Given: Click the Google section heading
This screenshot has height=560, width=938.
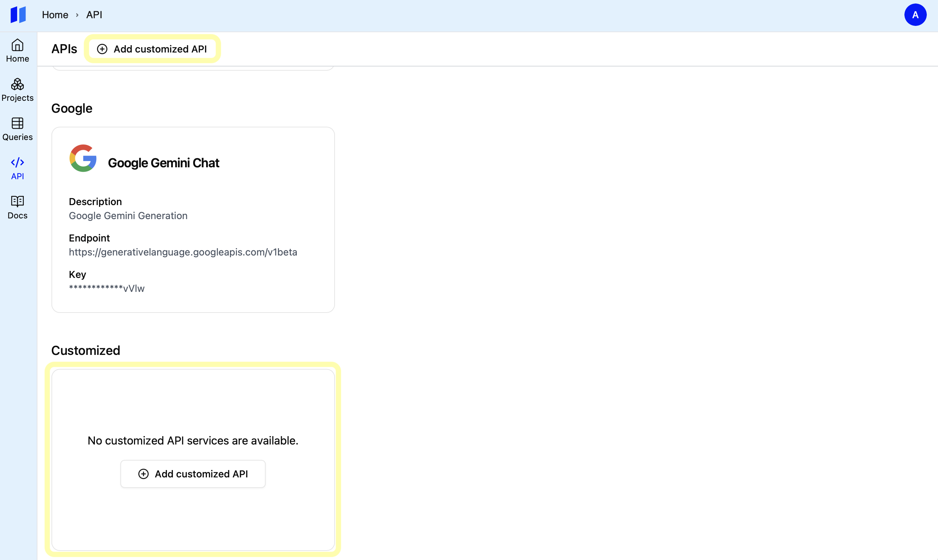Looking at the screenshot, I should [72, 109].
